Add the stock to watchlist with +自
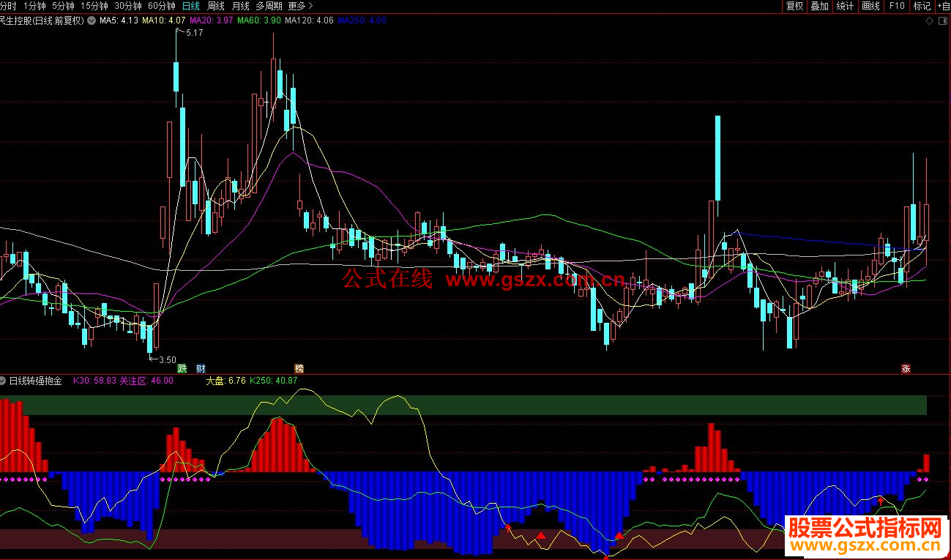951x560 pixels. point(943,6)
